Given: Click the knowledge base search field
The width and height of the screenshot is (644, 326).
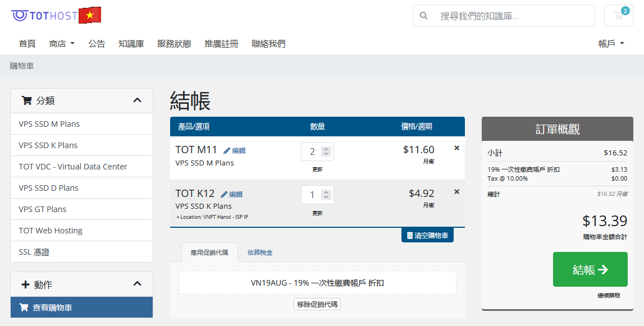Looking at the screenshot, I should tap(513, 16).
